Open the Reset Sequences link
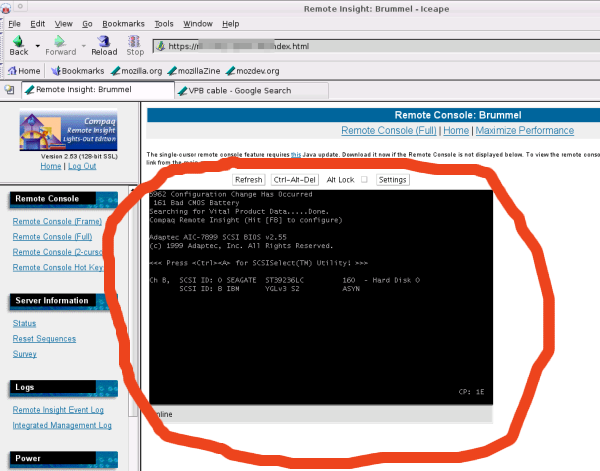The height and width of the screenshot is (471, 600). pyautogui.click(x=44, y=339)
